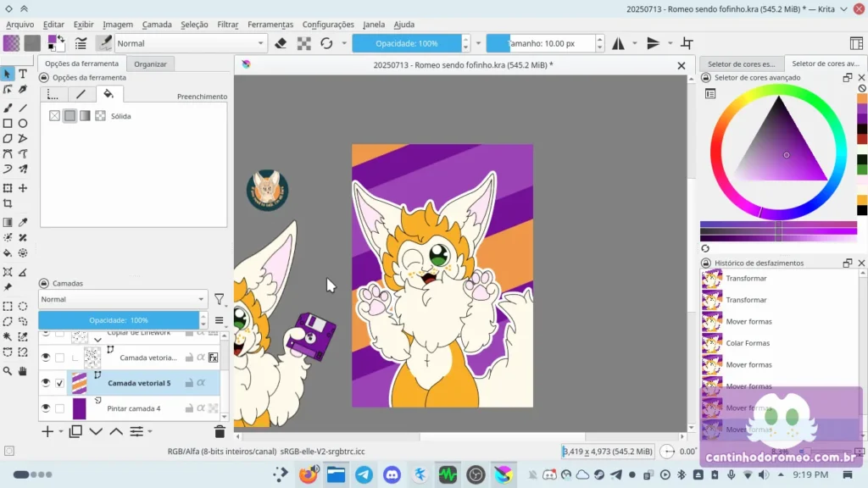The image size is (868, 488).
Task: Select the Fill bucket tool
Action: tap(8, 252)
